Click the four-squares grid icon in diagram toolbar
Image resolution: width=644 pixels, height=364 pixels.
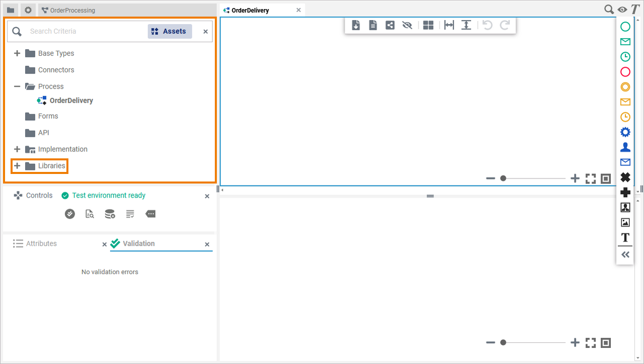[428, 25]
